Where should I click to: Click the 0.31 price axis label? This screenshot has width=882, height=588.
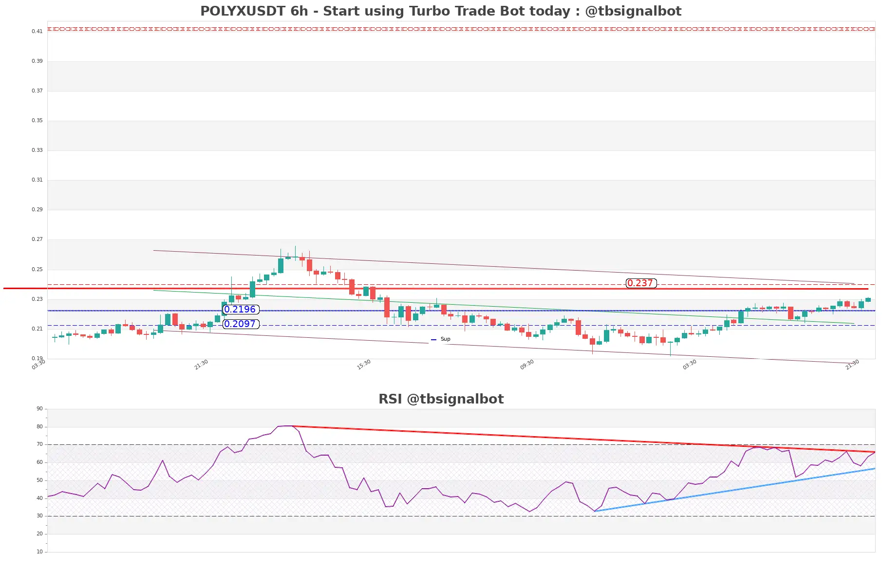(x=37, y=180)
